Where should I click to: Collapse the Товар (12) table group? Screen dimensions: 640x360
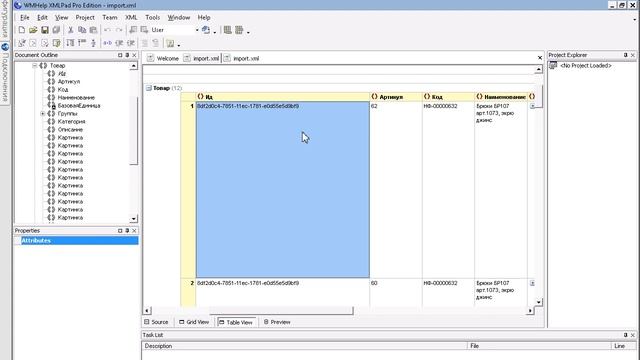149,88
